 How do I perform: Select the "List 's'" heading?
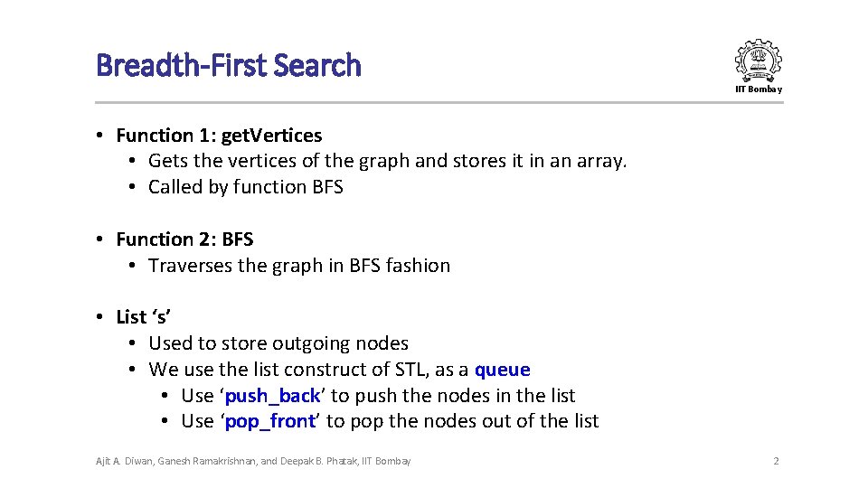coord(144,317)
